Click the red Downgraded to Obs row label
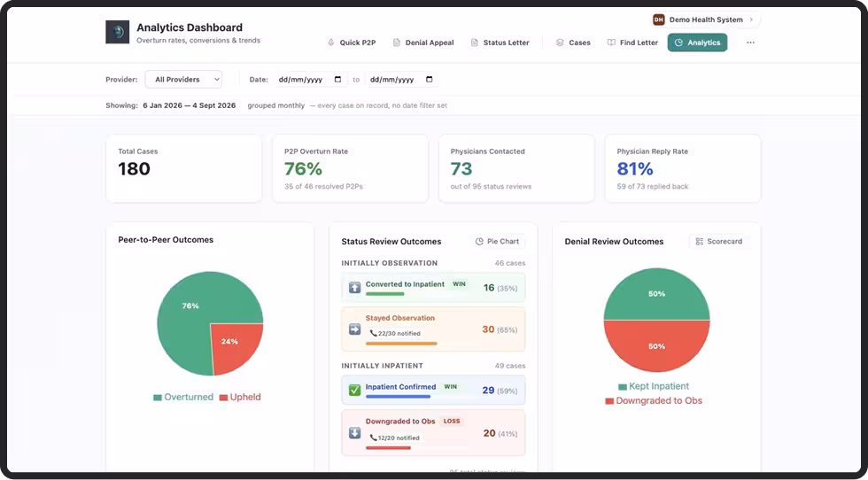This screenshot has height=480, width=868. click(400, 422)
